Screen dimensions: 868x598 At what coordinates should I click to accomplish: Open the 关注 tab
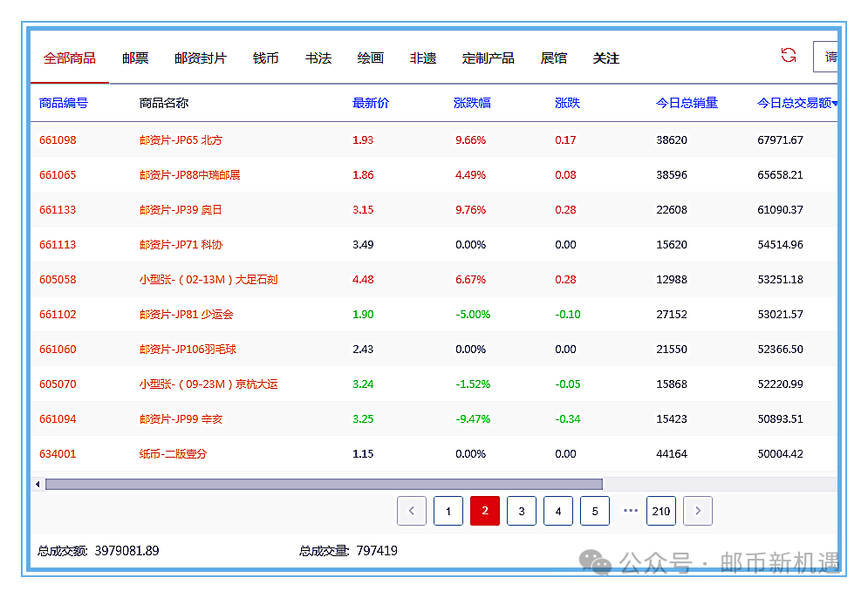point(605,58)
